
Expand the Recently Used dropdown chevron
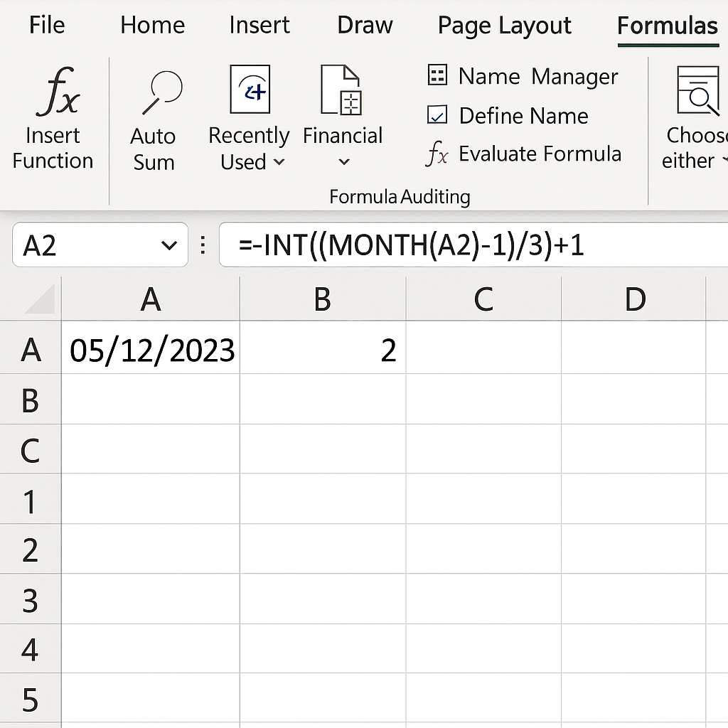tap(279, 162)
